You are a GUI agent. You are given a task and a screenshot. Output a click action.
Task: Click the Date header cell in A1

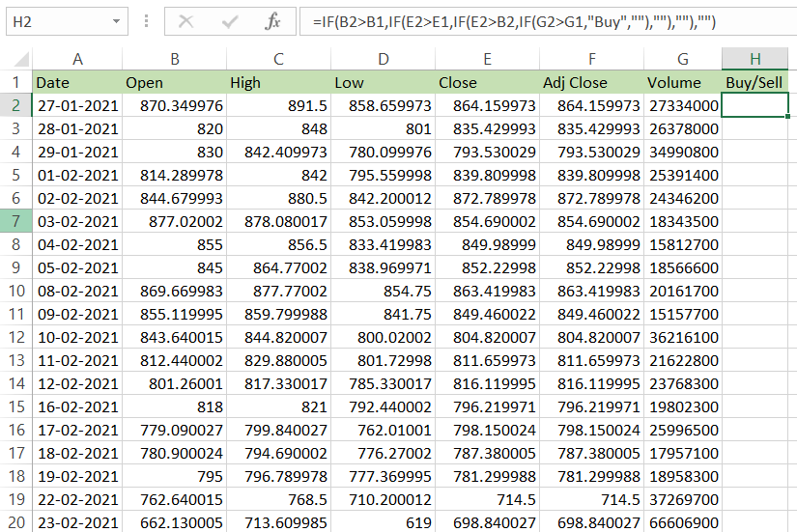click(x=77, y=82)
